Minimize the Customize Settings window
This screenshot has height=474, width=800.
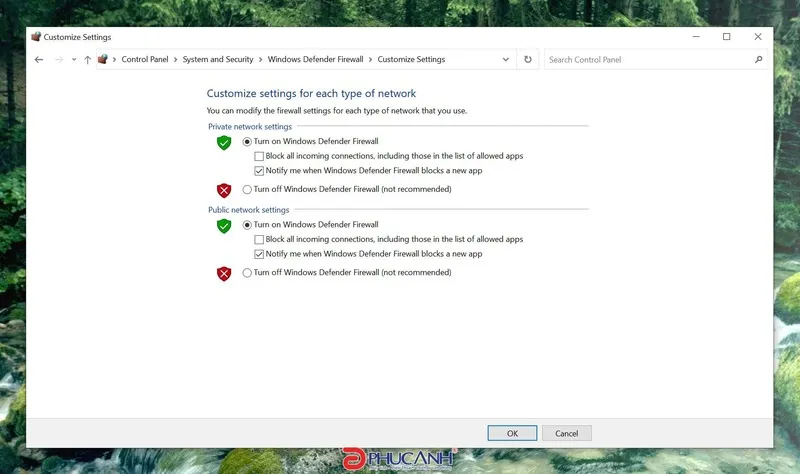point(696,37)
